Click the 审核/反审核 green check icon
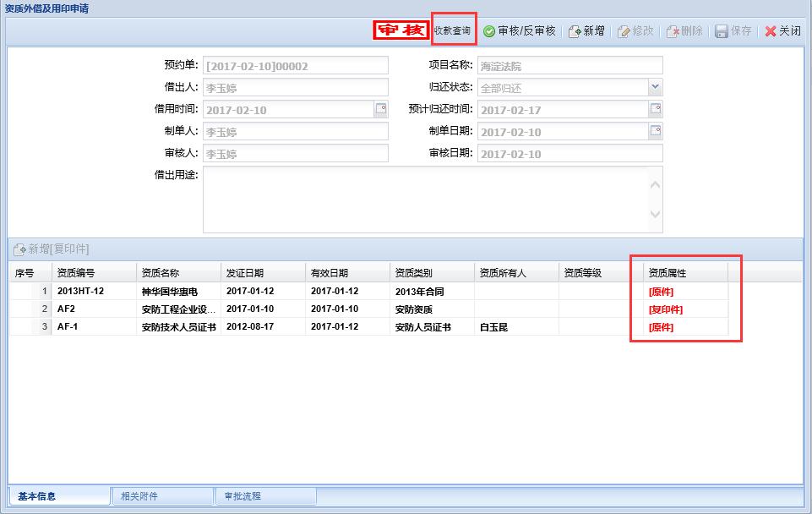Viewport: 812px width, 514px height. click(x=489, y=31)
